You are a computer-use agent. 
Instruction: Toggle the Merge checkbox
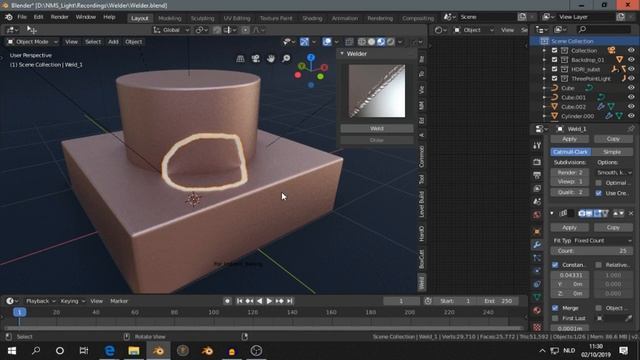point(555,308)
